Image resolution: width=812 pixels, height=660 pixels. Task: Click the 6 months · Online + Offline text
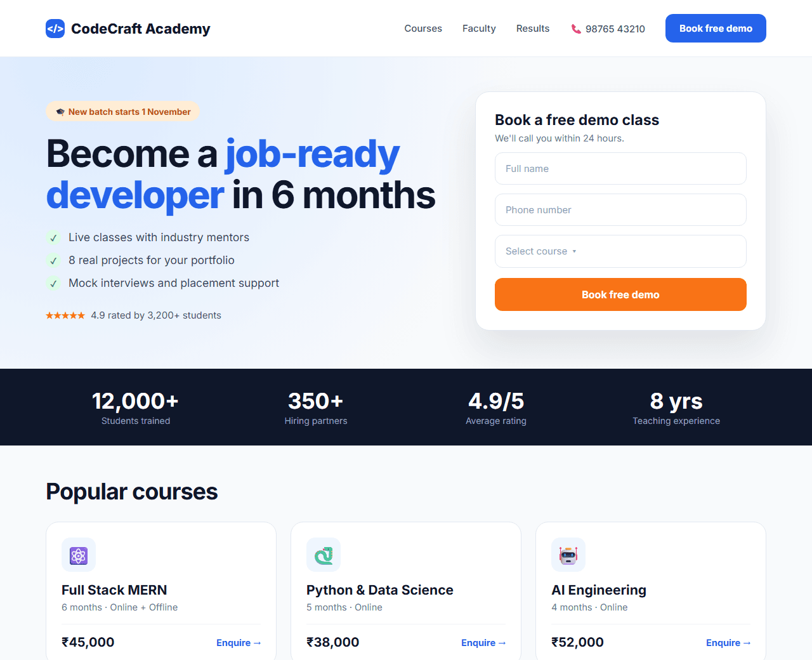coord(120,607)
